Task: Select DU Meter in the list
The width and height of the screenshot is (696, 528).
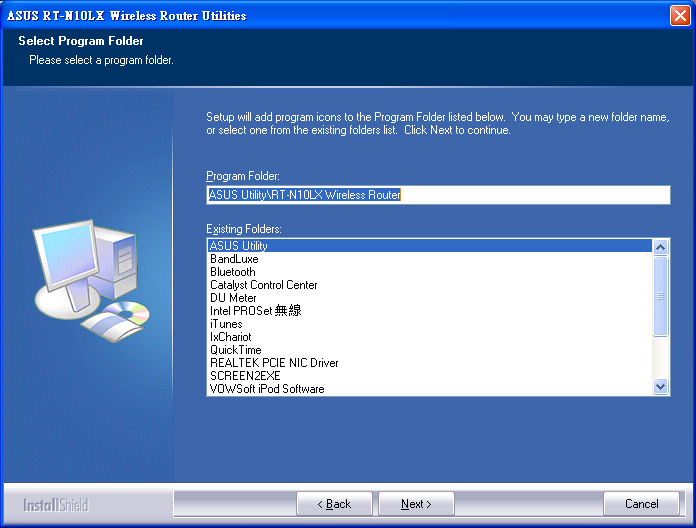Action: 430,298
